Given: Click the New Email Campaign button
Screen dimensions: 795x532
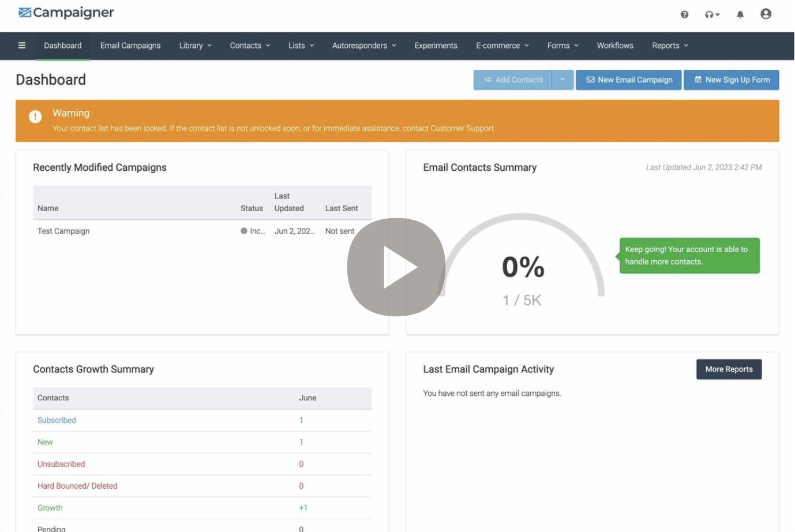Looking at the screenshot, I should click(629, 80).
